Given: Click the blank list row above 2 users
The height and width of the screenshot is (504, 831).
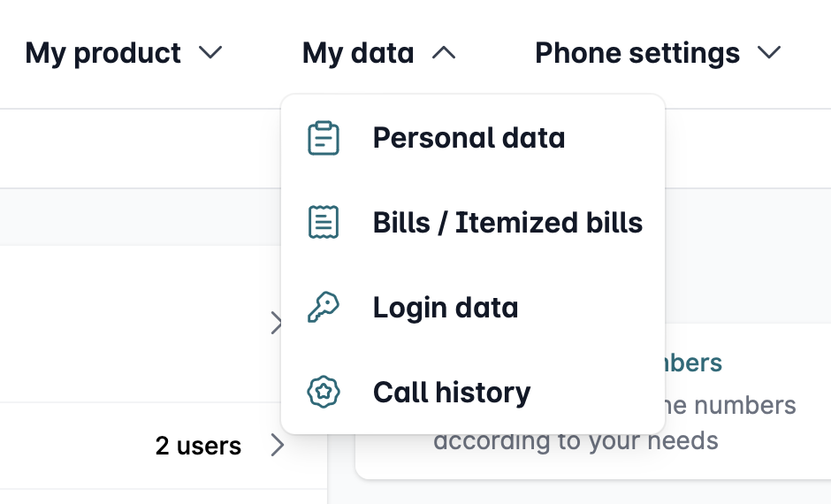Looking at the screenshot, I should [x=133, y=323].
